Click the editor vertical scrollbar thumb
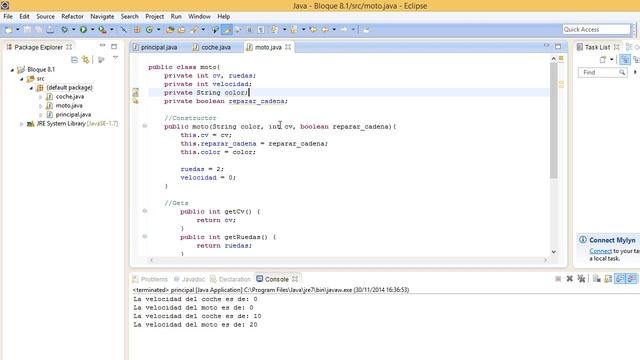Viewport: 640px width, 360px height. click(553, 120)
